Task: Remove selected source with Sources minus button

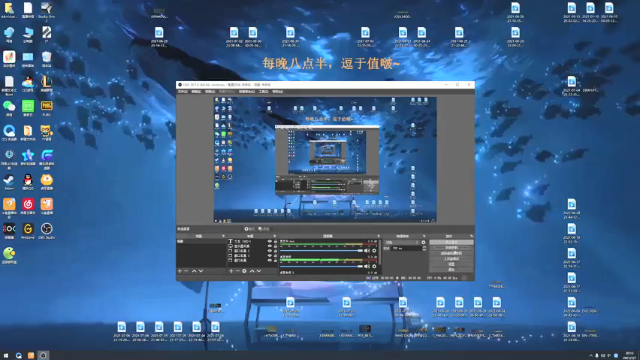Action: [238, 271]
